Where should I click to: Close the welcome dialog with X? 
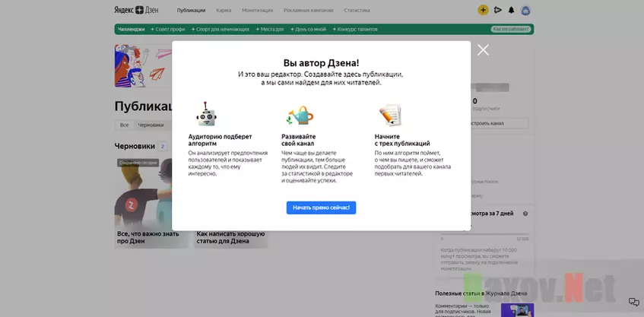tap(484, 50)
